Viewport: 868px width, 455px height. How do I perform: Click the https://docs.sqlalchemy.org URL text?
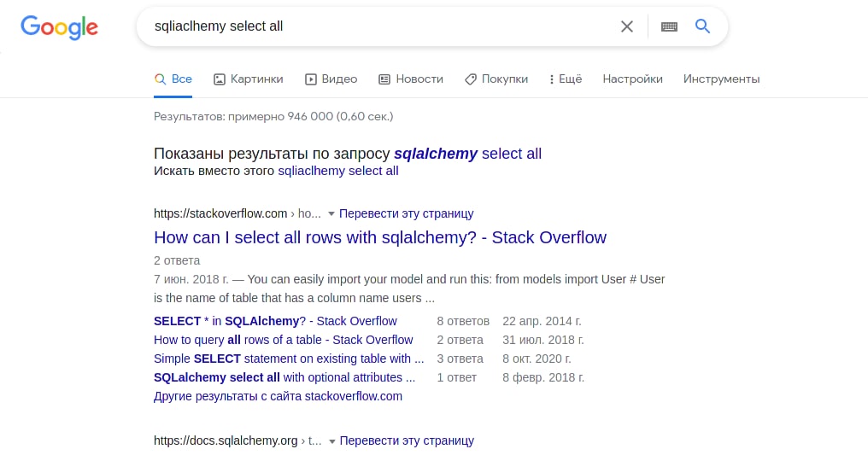point(226,440)
